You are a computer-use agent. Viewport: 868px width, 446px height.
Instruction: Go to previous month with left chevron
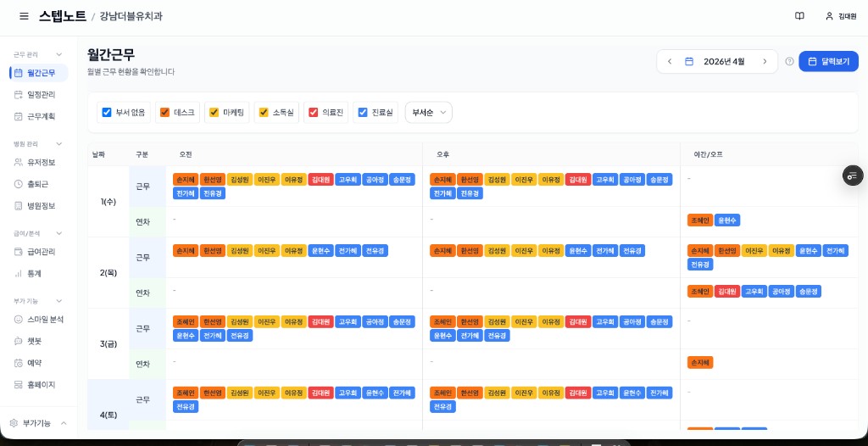[x=670, y=62]
